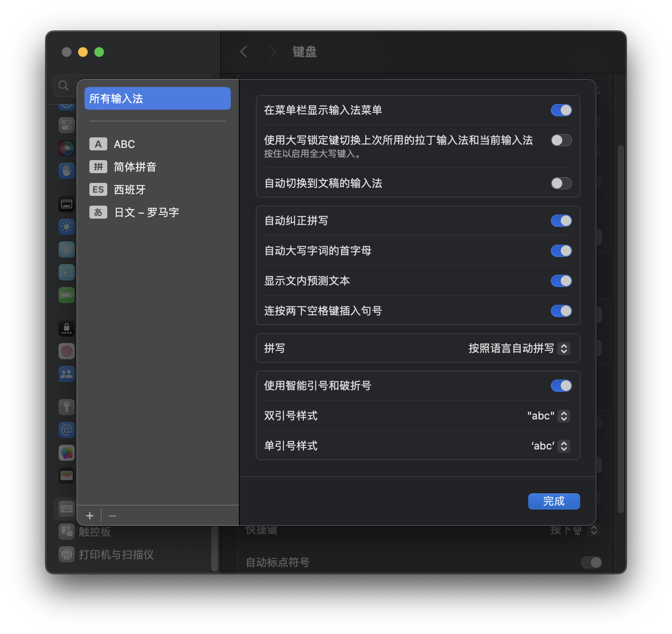
Task: Open Battery icon in the sidebar
Action: (x=67, y=295)
